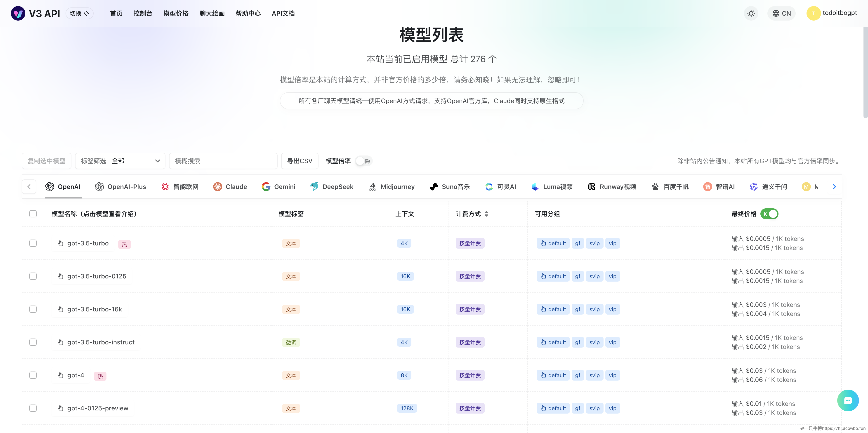Expand the 标签筛选 dropdown
The image size is (868, 433).
[120, 161]
